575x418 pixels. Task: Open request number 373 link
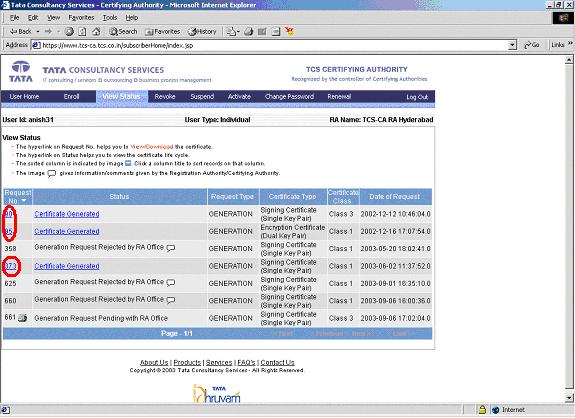(11, 266)
